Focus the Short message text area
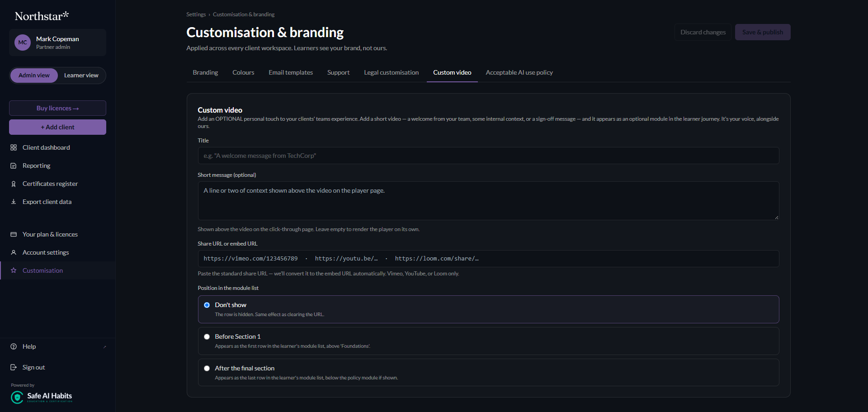Screen dimensions: 868x412 point(488,201)
